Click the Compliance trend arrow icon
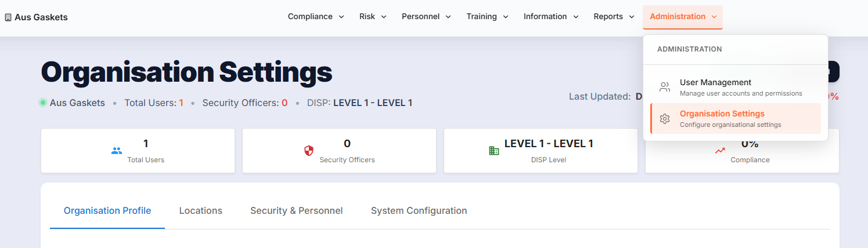This screenshot has height=248, width=868. point(720,151)
